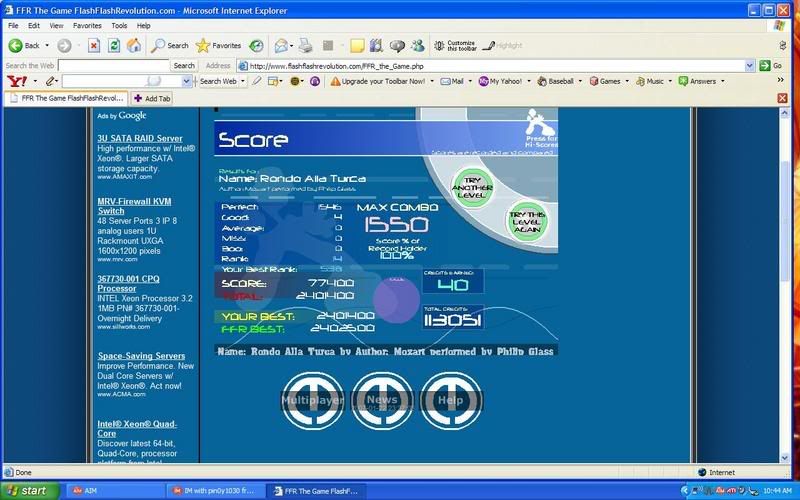Click in the Search the Web field
Screen dimensions: 800x500
point(114,65)
